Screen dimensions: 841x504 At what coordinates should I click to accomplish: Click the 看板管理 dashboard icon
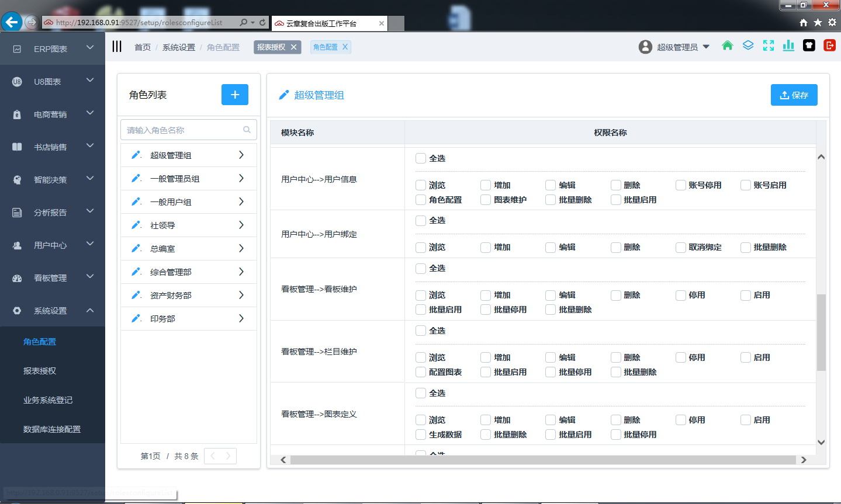point(17,278)
